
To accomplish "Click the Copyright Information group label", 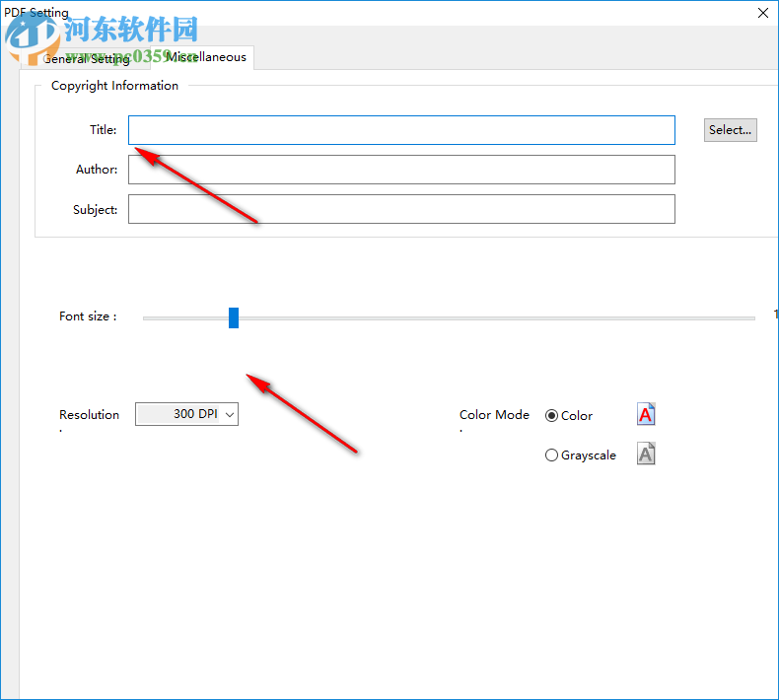I will click(114, 86).
